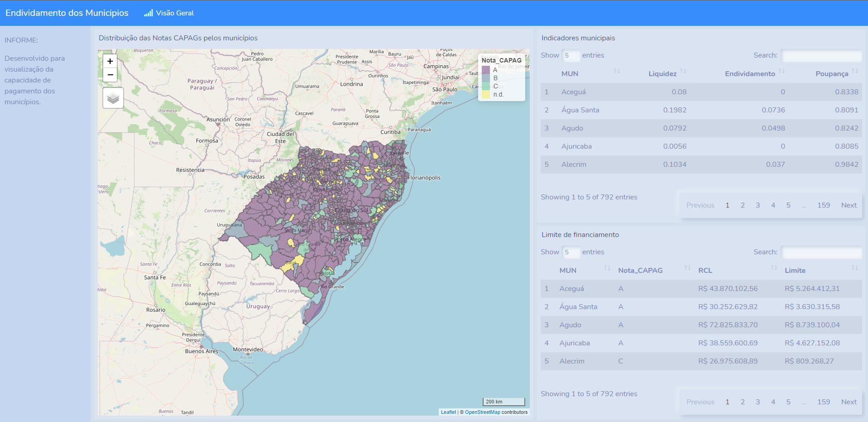Viewport: 868px width, 422px height.
Task: Click the bar chart icon beside Visão Geral
Action: point(148,13)
